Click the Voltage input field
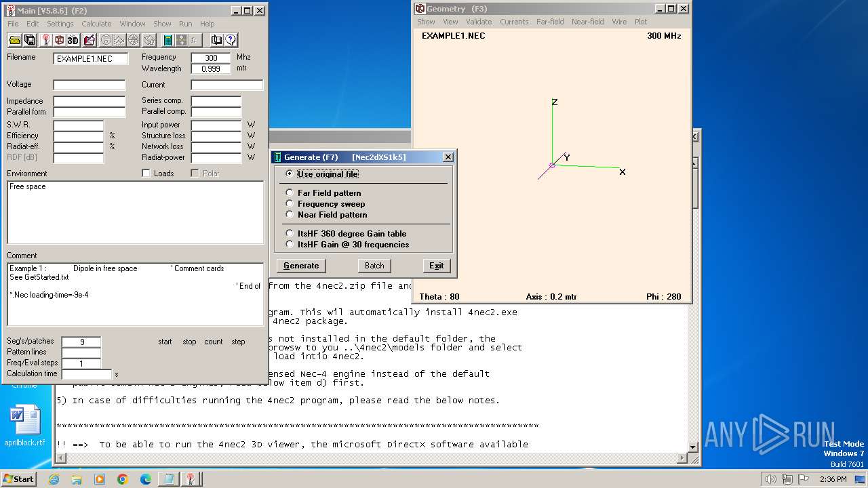This screenshot has width=868, height=488. click(x=90, y=85)
